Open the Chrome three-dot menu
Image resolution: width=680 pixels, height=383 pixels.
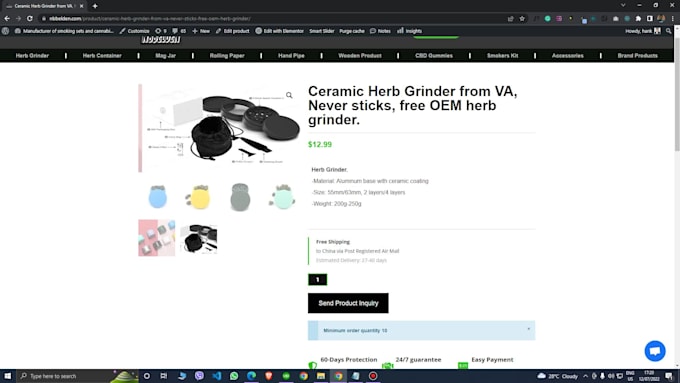point(673,19)
